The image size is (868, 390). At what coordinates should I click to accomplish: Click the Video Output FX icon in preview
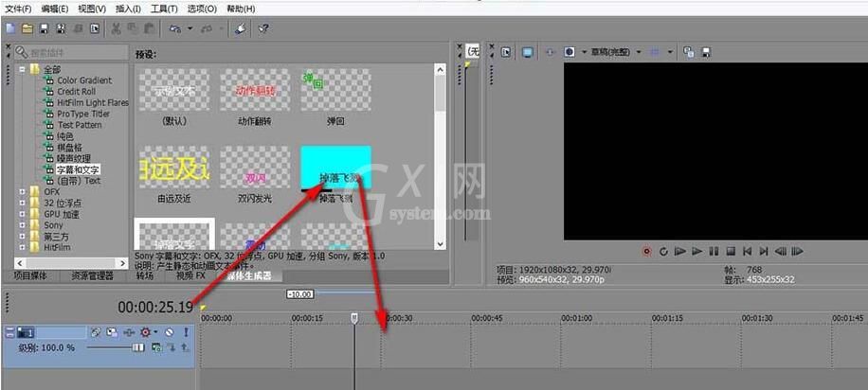[x=550, y=52]
